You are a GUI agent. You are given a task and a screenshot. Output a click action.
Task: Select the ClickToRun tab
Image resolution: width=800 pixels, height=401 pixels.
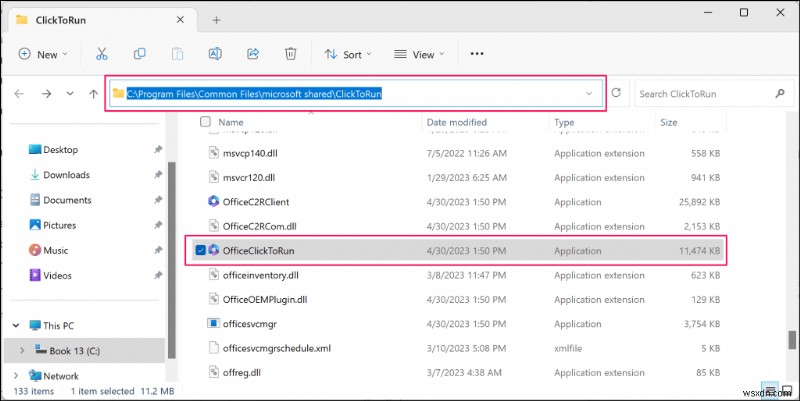click(100, 20)
